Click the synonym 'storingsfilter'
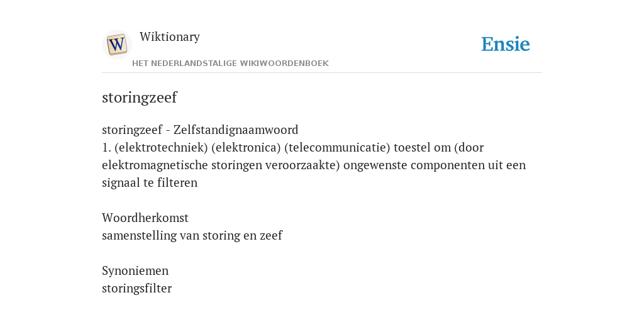 136,288
